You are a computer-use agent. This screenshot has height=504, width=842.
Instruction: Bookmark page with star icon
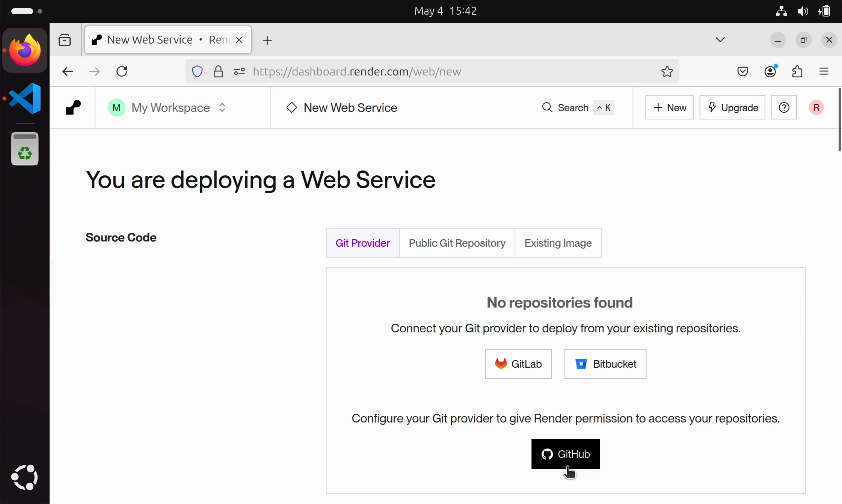667,71
